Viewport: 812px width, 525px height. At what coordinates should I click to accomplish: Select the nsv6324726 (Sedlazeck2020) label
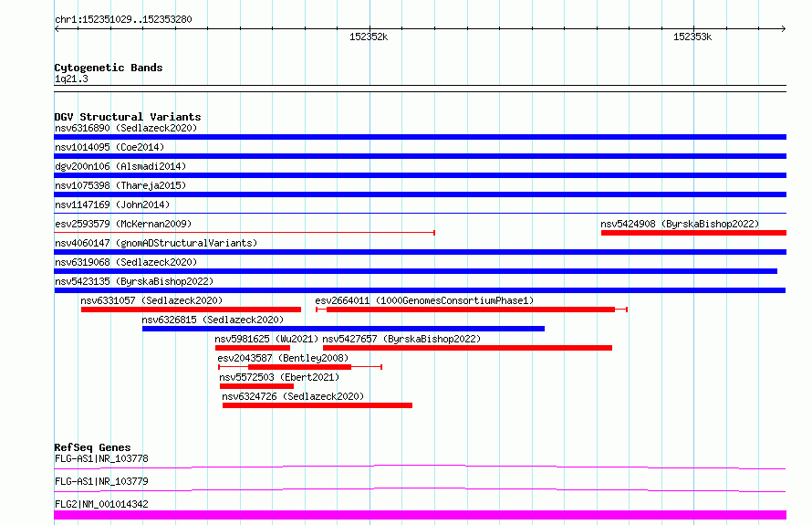(293, 396)
